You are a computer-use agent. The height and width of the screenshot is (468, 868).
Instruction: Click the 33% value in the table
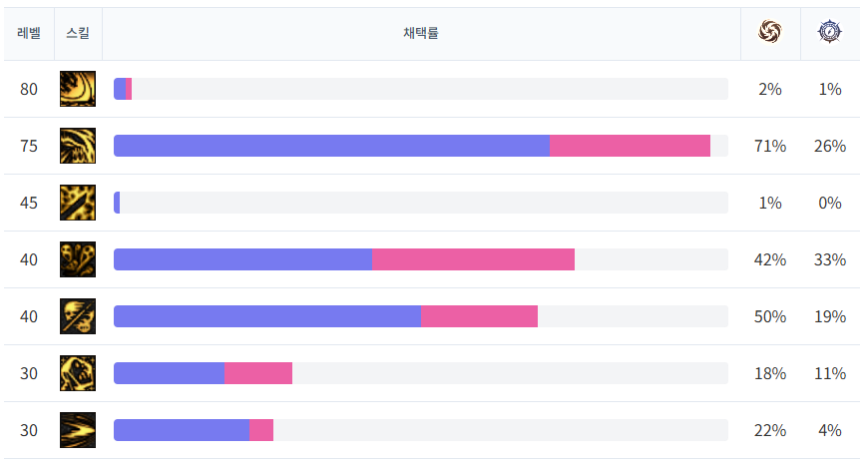click(x=830, y=259)
